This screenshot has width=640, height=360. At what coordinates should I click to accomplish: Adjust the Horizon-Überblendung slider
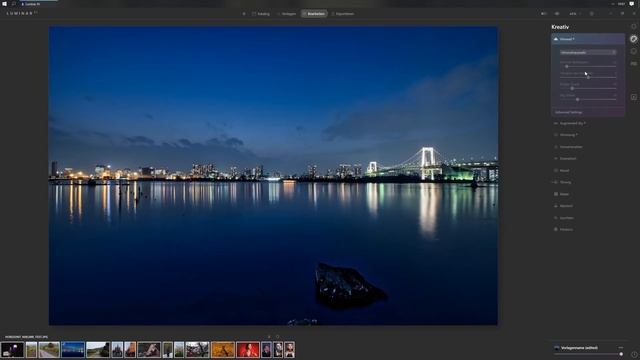tap(588, 66)
